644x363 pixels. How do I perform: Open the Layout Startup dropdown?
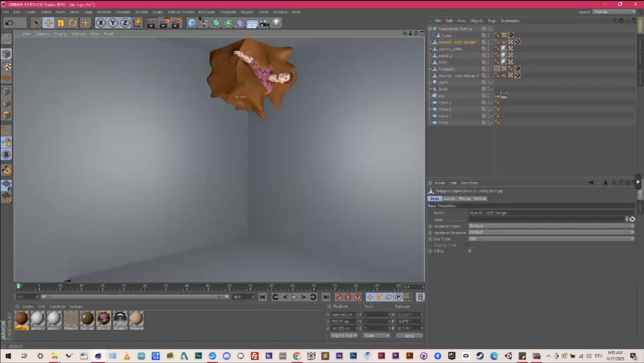(614, 12)
